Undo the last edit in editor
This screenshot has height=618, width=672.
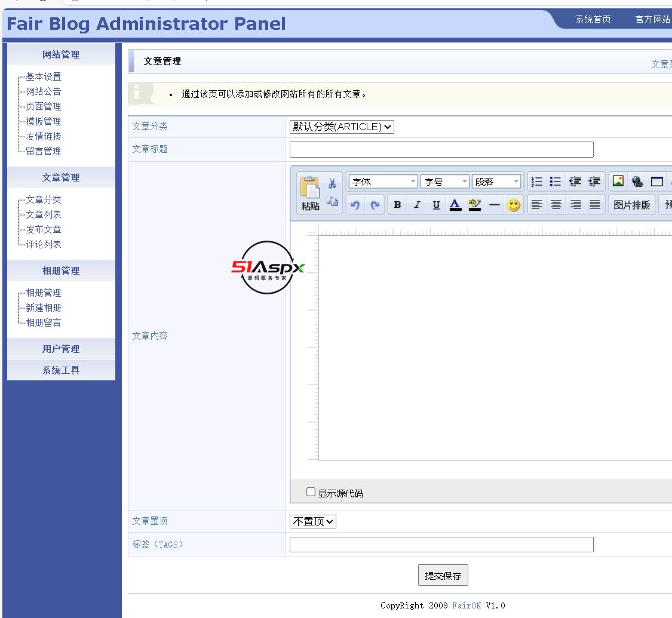click(355, 205)
